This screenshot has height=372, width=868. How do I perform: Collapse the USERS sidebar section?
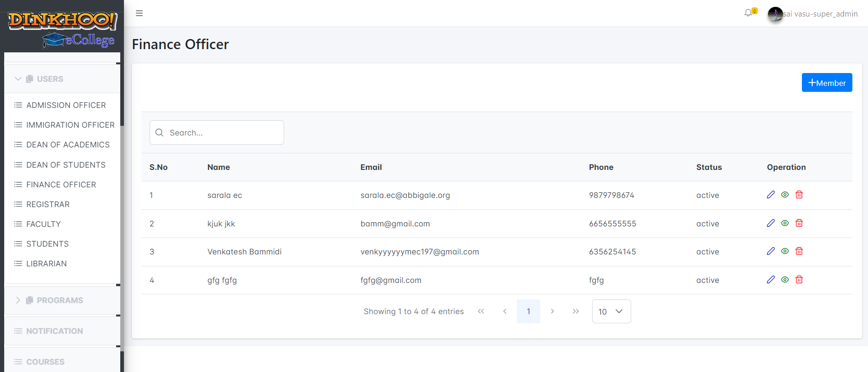(62, 79)
